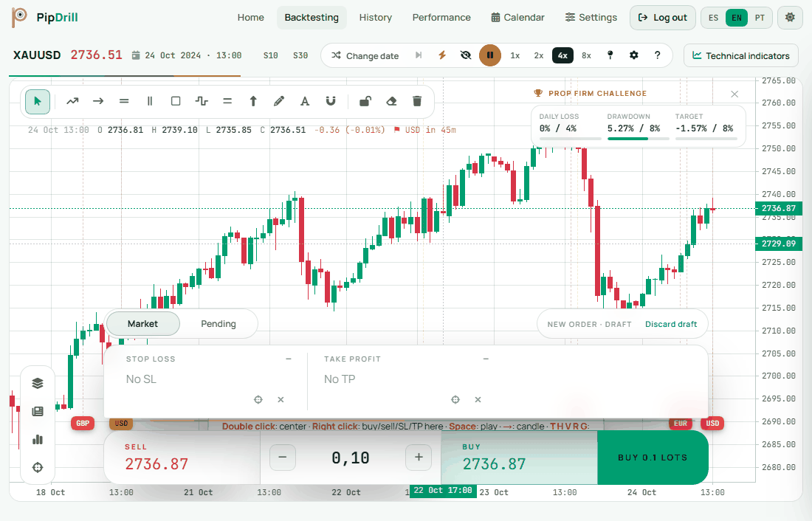Close the Prop Firm Challenge panel

click(x=734, y=94)
